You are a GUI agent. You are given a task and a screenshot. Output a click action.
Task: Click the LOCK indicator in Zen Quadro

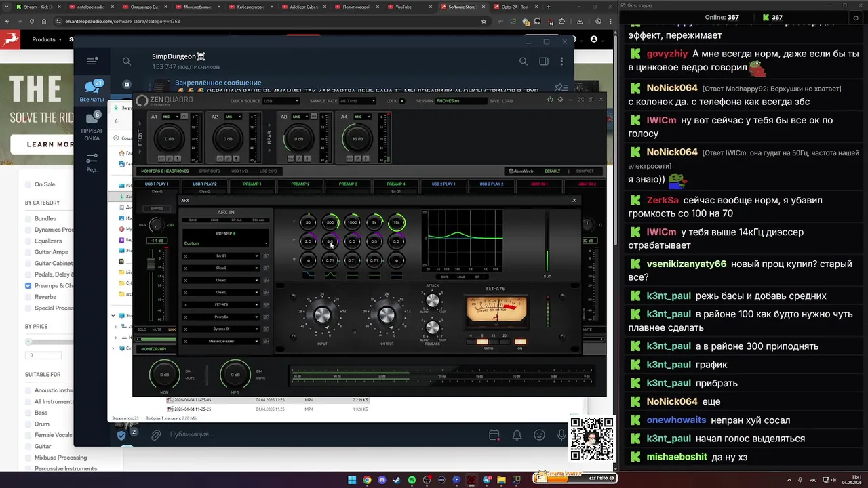click(402, 101)
